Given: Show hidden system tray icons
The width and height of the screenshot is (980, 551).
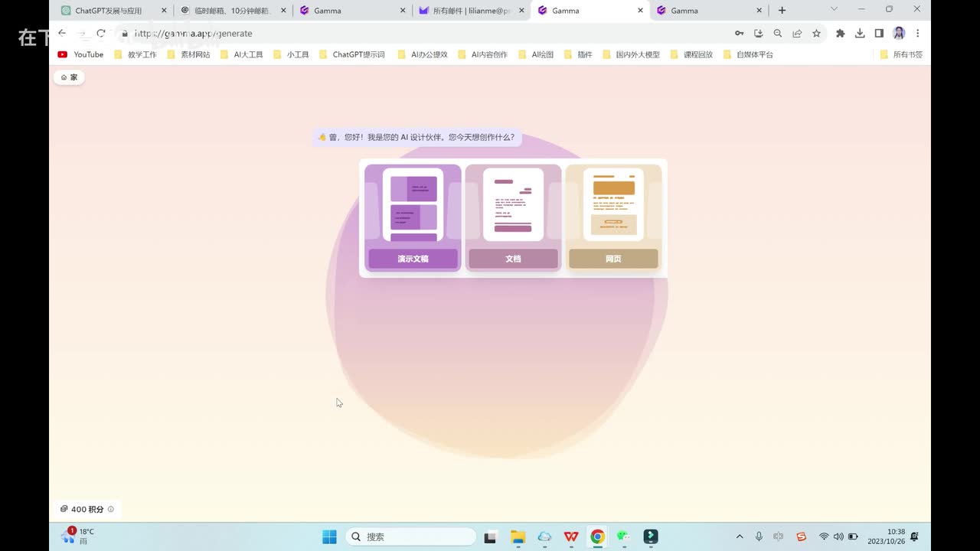Looking at the screenshot, I should 740,537.
